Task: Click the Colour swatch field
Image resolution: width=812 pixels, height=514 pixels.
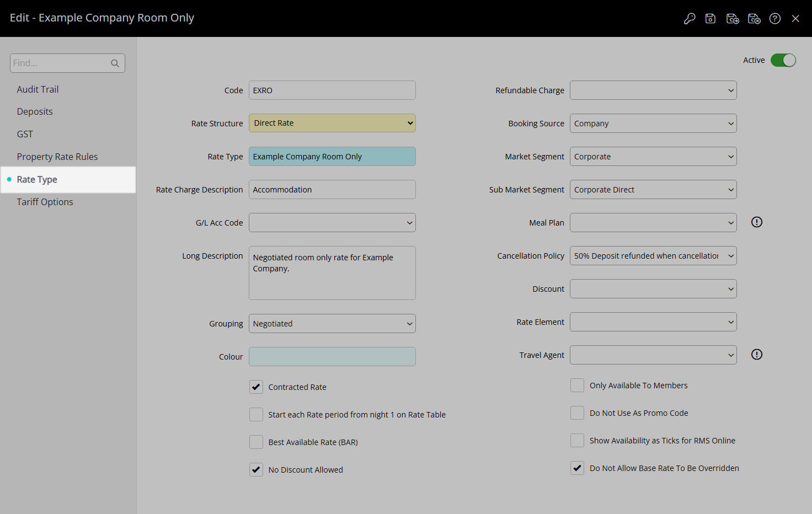Action: (332, 356)
